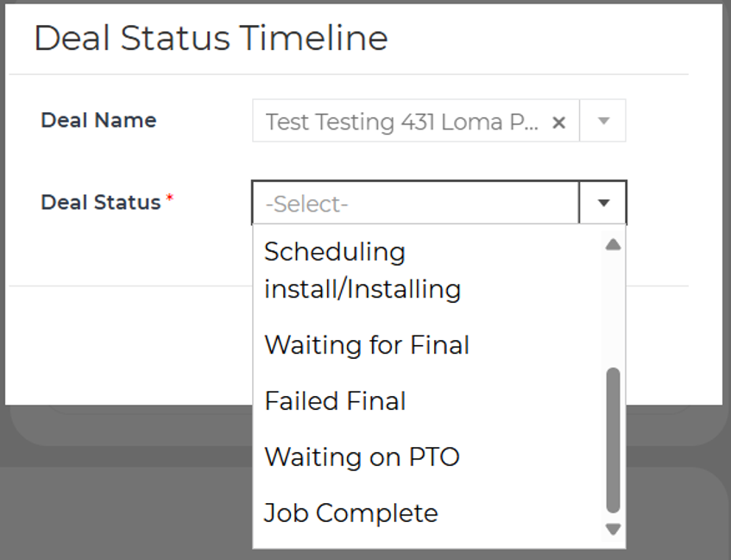
Task: Select Scheduling install/Installing status
Action: point(362,270)
